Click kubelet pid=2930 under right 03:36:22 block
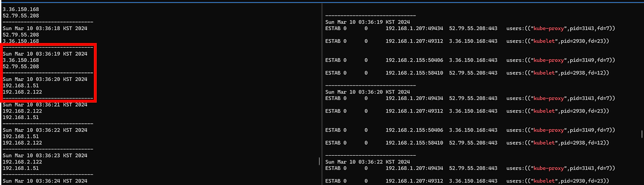644x185 pixels. click(x=557, y=181)
